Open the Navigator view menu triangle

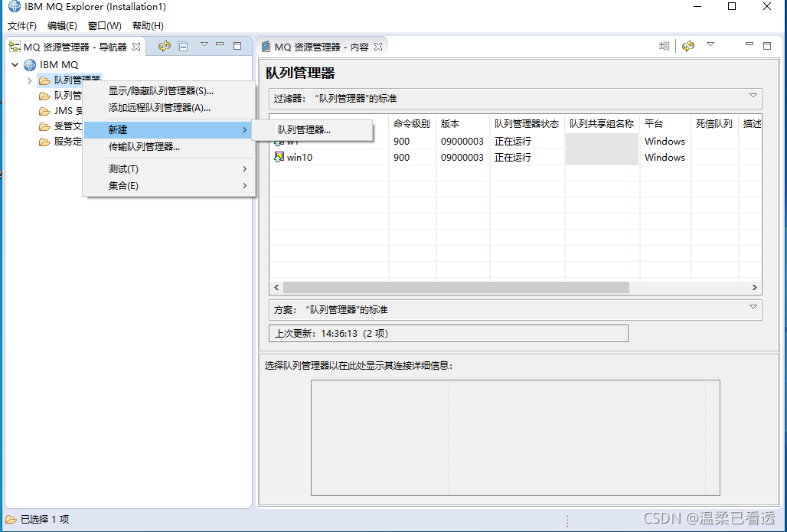click(204, 44)
